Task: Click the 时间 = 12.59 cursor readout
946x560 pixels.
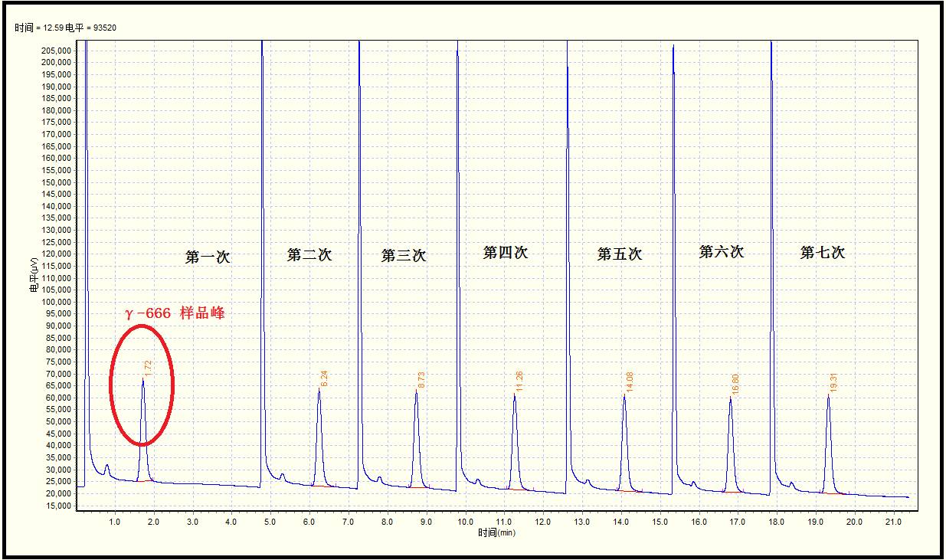Action: pos(65,28)
